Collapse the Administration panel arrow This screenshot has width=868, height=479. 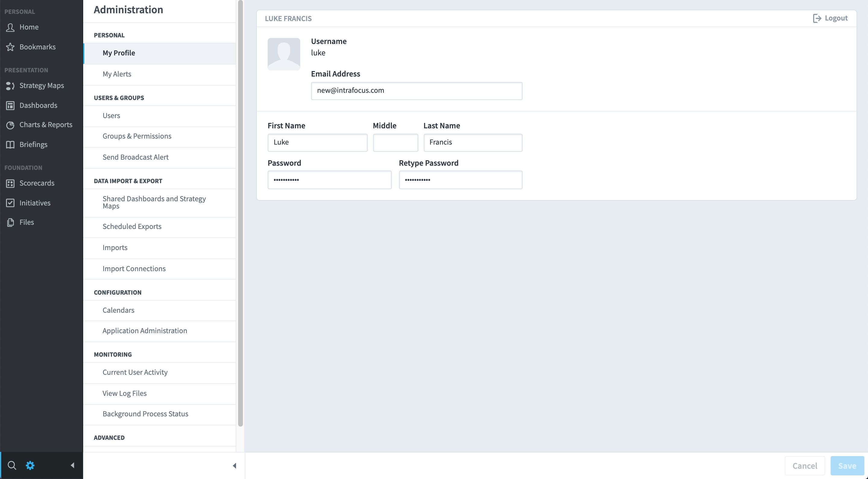pos(234,465)
